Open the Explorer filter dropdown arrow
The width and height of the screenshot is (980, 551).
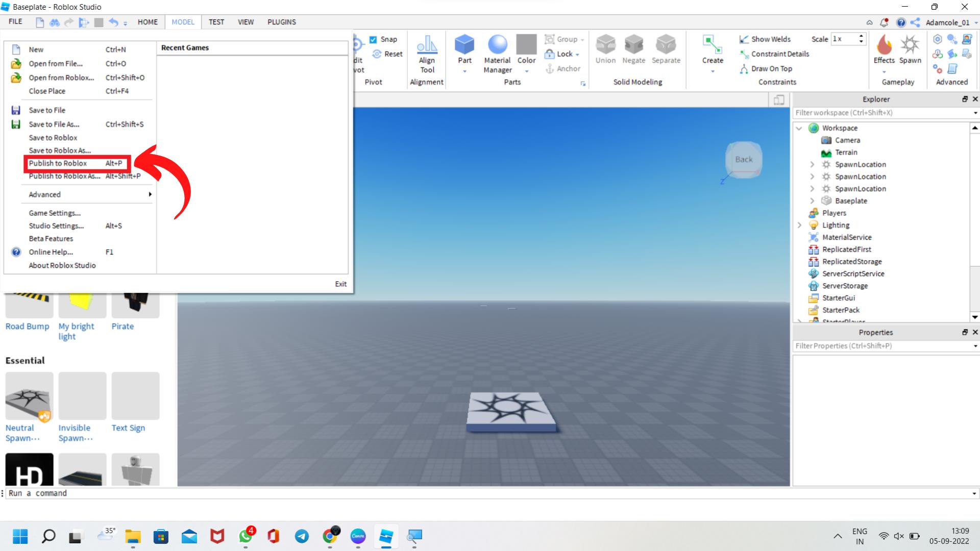coord(975,113)
